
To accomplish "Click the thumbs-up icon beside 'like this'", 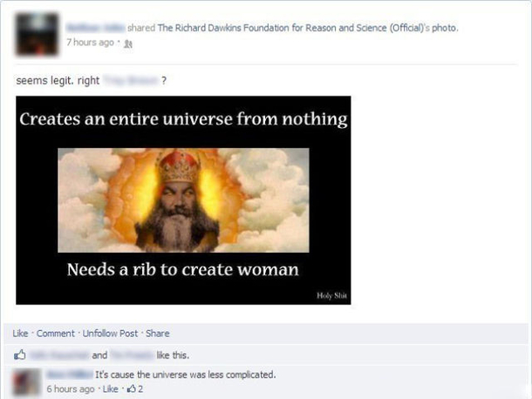I will point(20,355).
